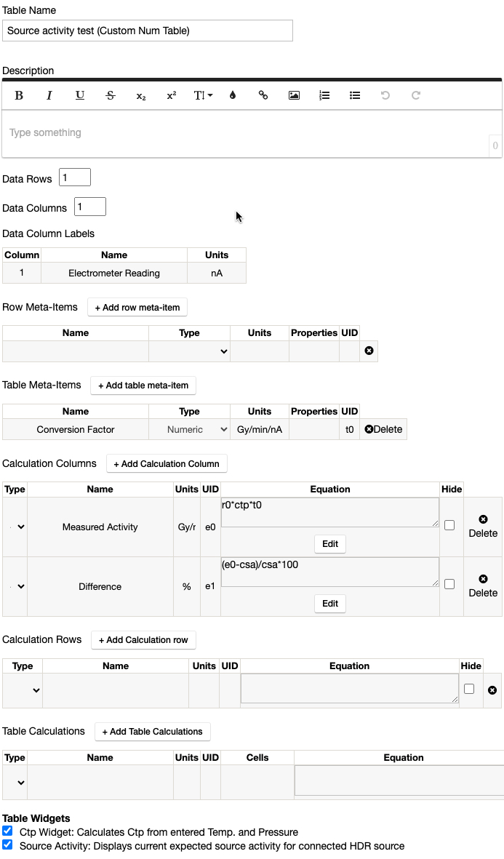Toggle Hide checkbox for Difference column

pyautogui.click(x=449, y=584)
